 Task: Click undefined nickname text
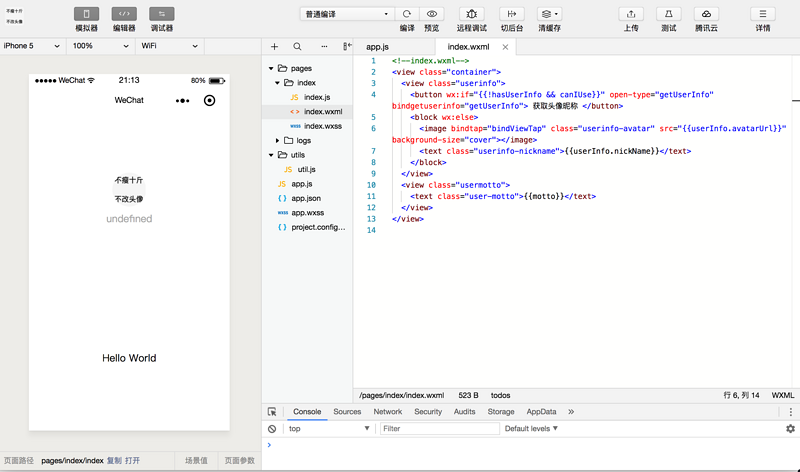pyautogui.click(x=129, y=219)
